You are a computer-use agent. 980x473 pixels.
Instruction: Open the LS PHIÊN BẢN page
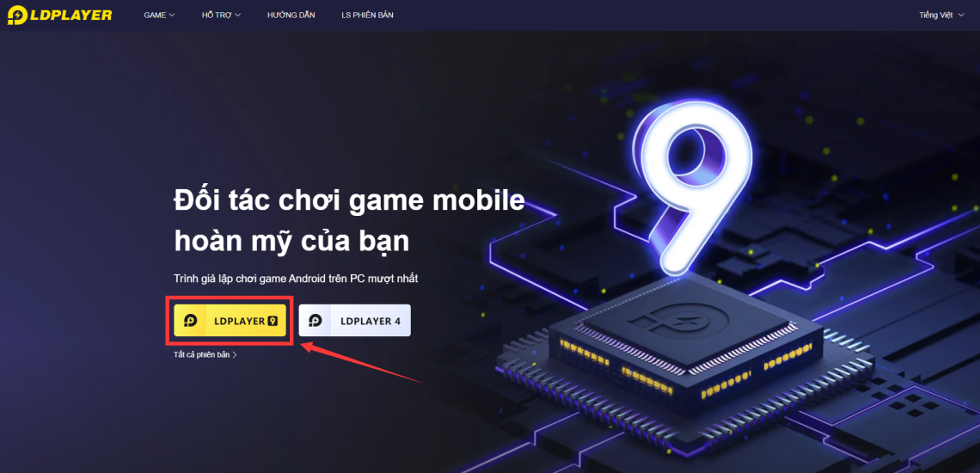click(x=368, y=15)
